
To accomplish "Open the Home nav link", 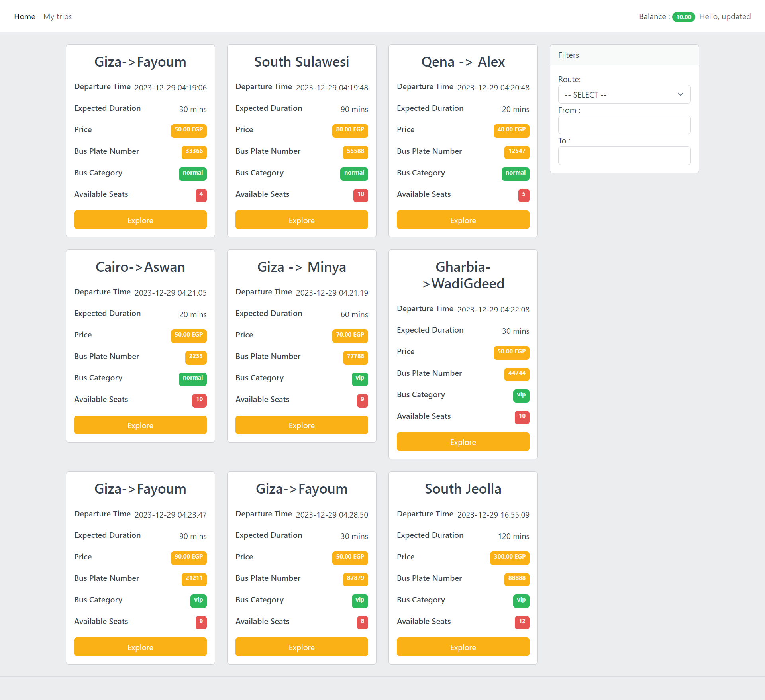I will (25, 16).
